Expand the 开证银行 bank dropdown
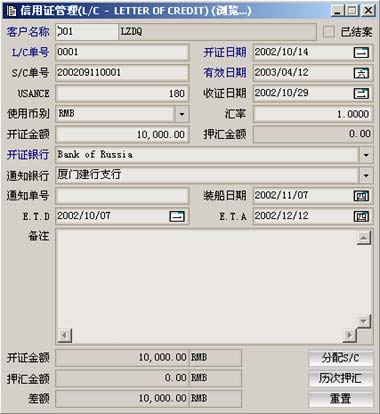The width and height of the screenshot is (380, 414). coord(366,155)
